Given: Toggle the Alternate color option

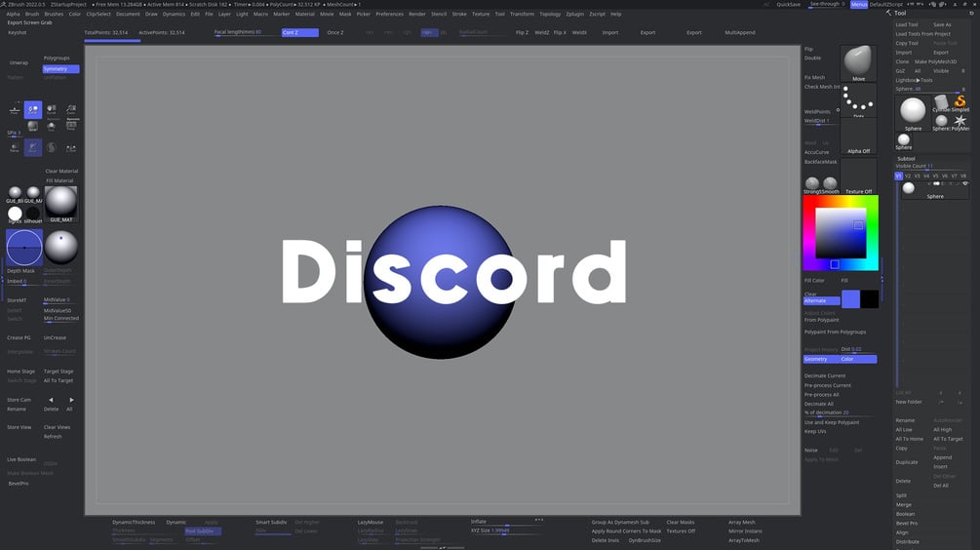Looking at the screenshot, I should [x=821, y=300].
